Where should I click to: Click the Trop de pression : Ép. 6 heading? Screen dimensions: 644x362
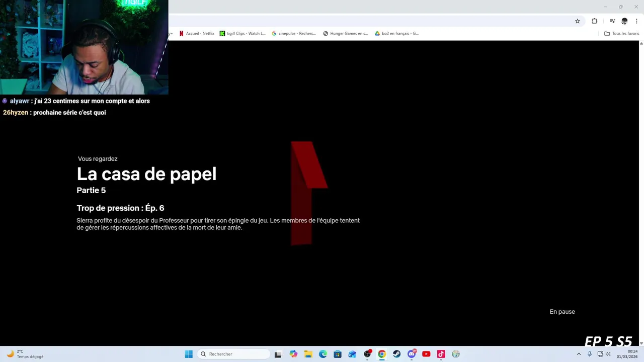click(120, 208)
